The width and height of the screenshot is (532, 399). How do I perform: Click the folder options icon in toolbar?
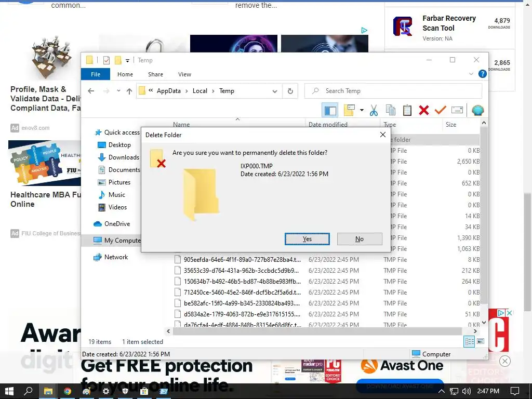[349, 110]
